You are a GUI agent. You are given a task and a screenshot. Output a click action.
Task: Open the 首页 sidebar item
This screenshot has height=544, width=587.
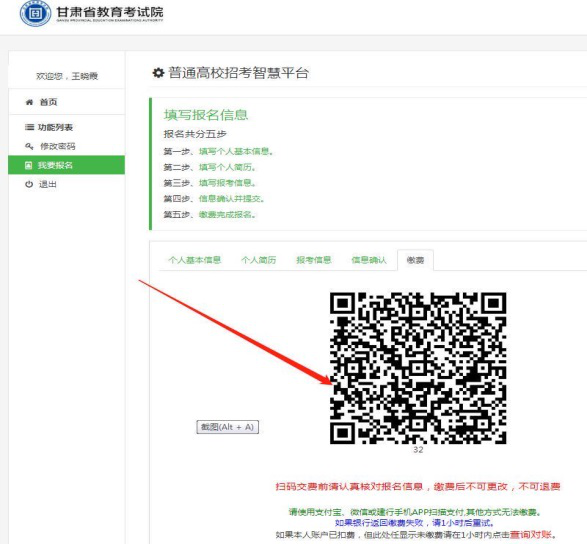[x=67, y=102]
